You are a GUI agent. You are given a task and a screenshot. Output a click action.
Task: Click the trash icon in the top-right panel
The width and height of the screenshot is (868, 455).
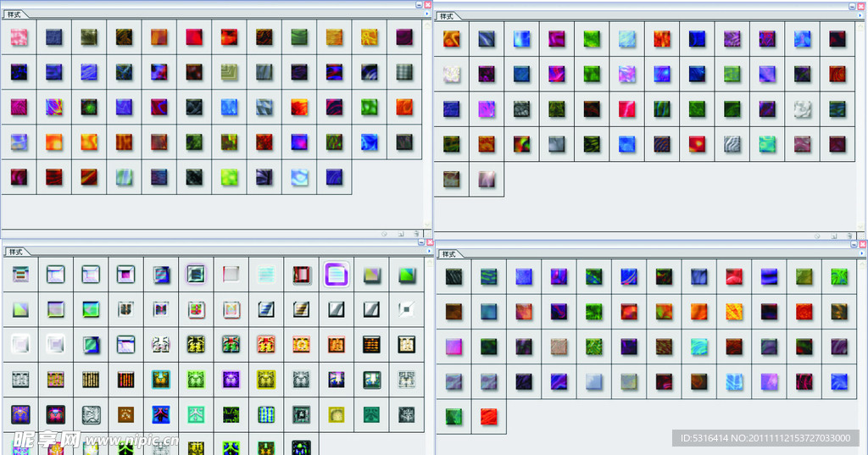pos(849,236)
